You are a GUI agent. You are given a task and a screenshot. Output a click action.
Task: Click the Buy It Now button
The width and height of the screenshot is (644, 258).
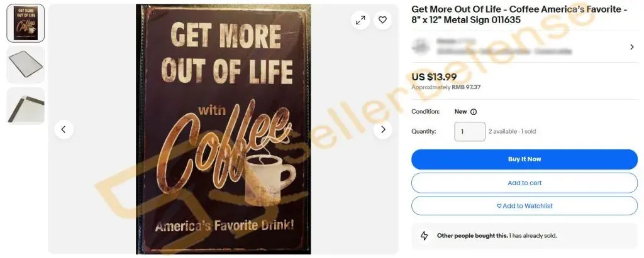pos(524,159)
